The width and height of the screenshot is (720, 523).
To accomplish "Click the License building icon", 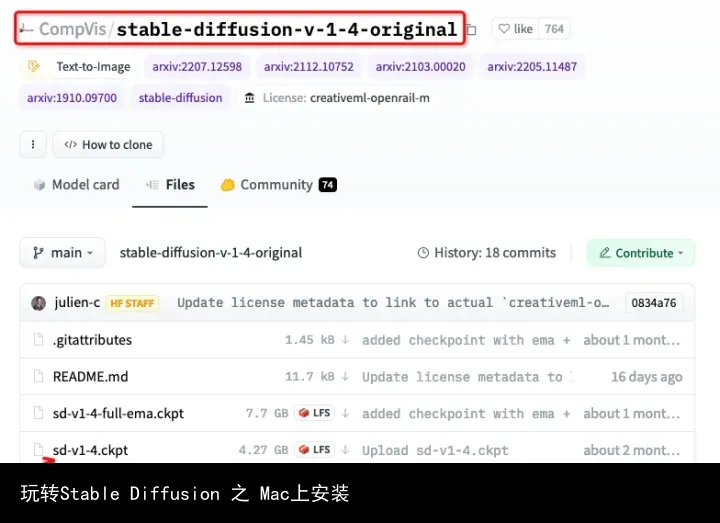I will 249,98.
